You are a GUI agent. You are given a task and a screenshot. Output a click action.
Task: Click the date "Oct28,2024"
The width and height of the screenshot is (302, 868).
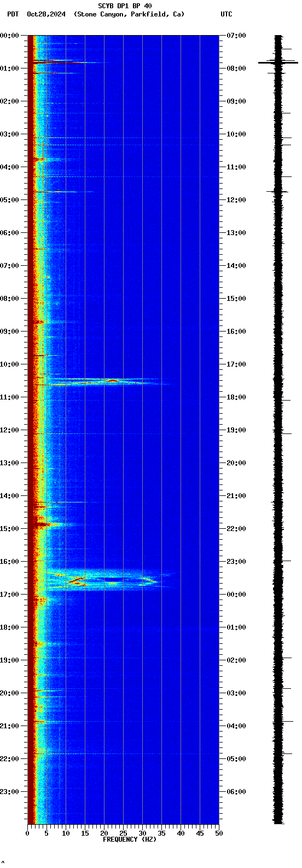tap(46, 14)
